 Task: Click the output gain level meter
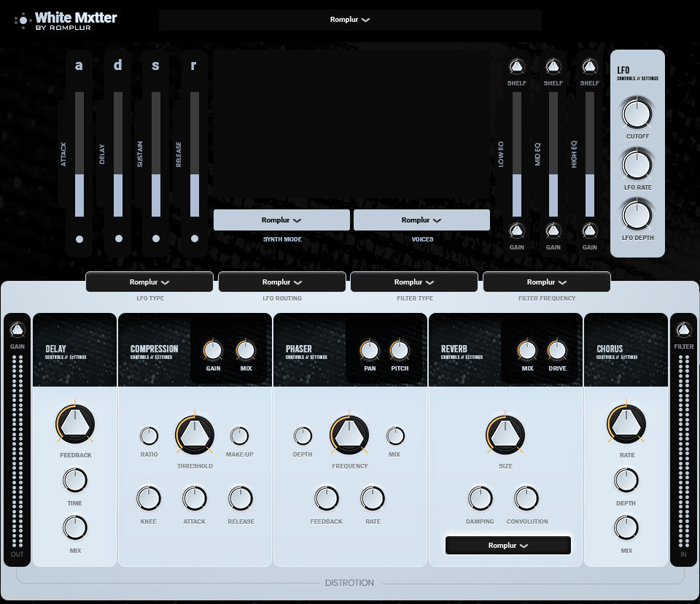point(17,452)
